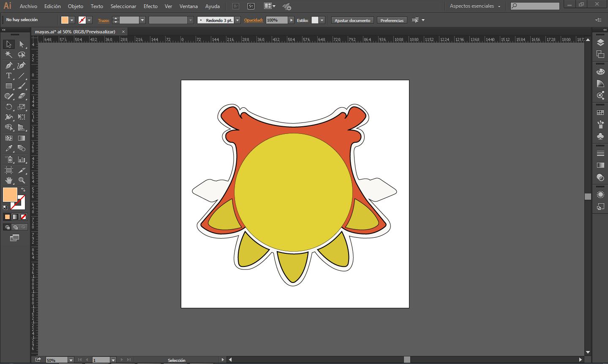Select the Free Transform tool

tap(22, 117)
